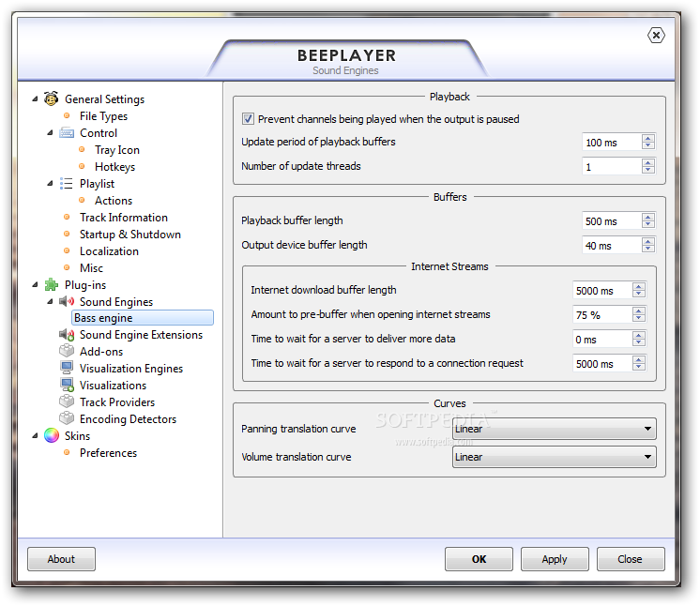Open skin Preferences page
The image size is (700, 606).
pyautogui.click(x=108, y=452)
